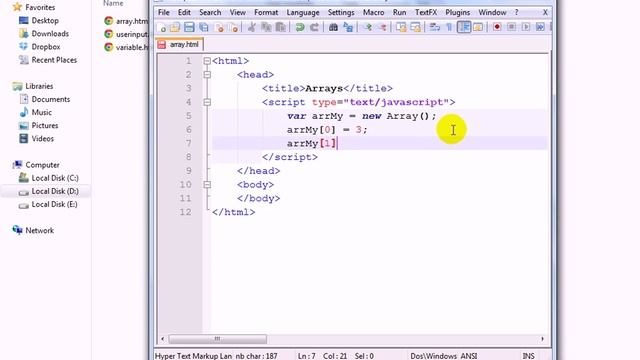Collapse the body fold marker on line 10

[207, 184]
